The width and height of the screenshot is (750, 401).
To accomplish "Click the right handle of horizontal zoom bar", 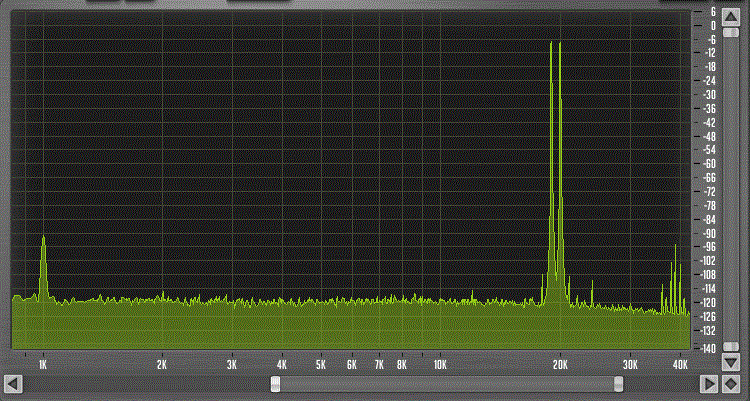I will 618,384.
